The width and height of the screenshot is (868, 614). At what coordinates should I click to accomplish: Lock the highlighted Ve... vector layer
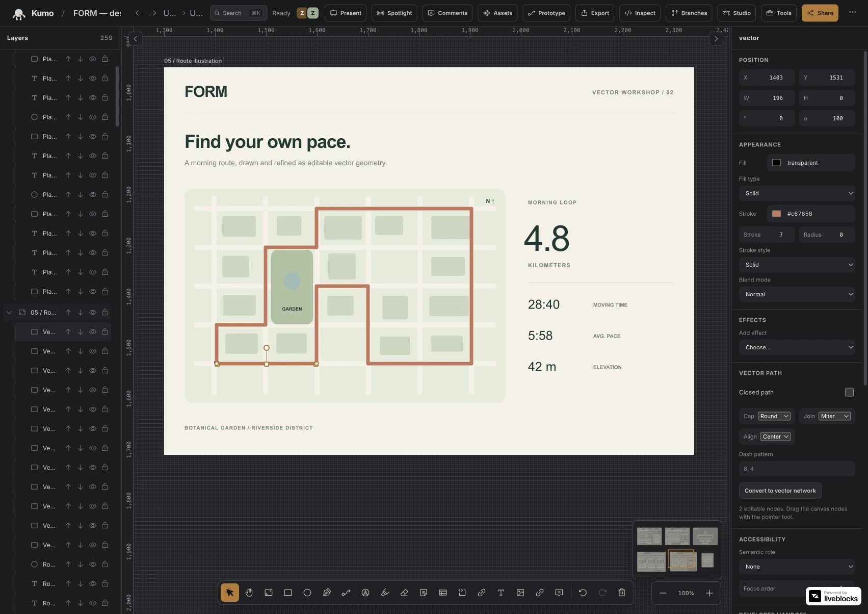[105, 331]
